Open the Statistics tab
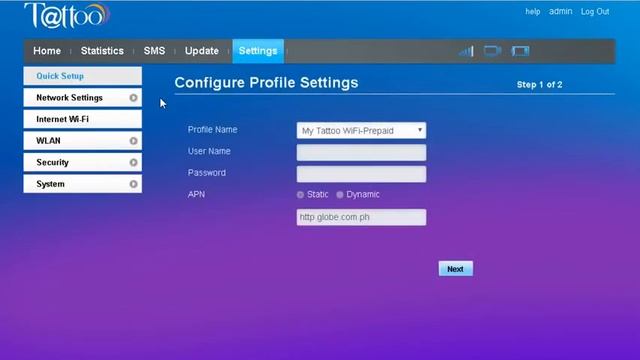640x360 pixels. point(102,51)
